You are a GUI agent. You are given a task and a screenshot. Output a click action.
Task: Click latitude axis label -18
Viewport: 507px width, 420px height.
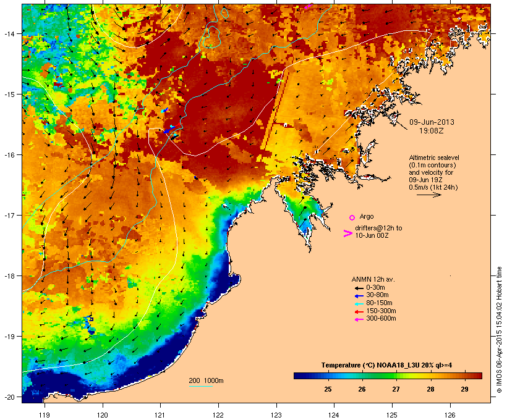coord(9,275)
